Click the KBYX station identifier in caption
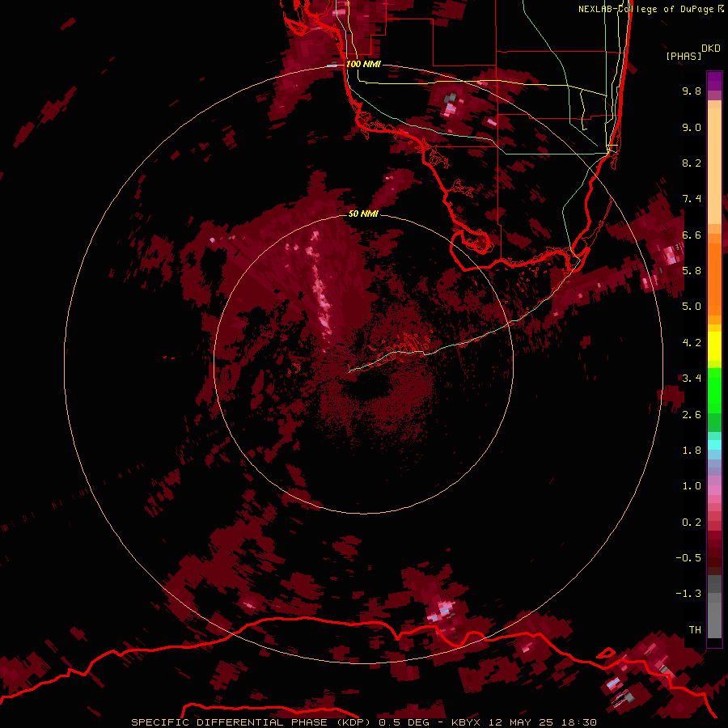This screenshot has height=728, width=728. (x=467, y=722)
